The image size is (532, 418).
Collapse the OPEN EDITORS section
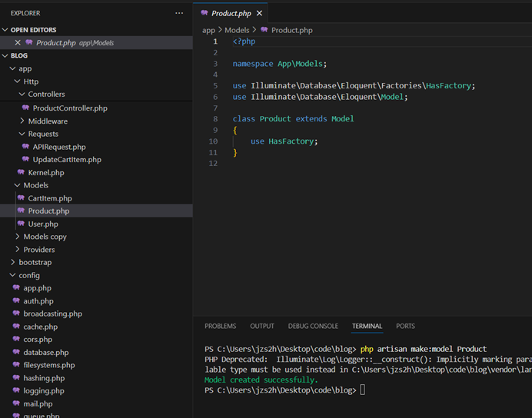point(5,30)
